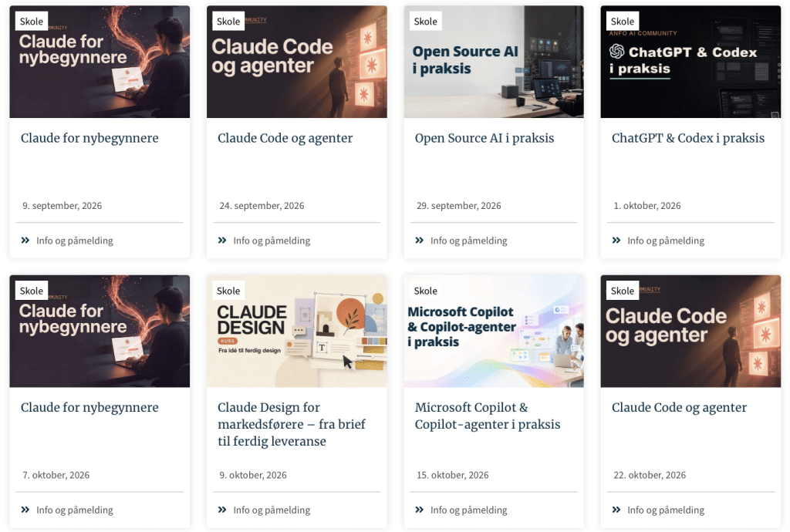The image size is (790, 532).
Task: Open the Claude for nybegynnere title dated 9. september
Action: click(x=89, y=139)
